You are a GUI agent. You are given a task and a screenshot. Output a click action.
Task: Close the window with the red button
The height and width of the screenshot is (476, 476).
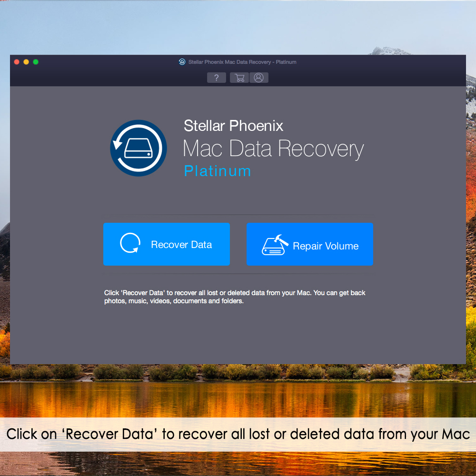(17, 62)
